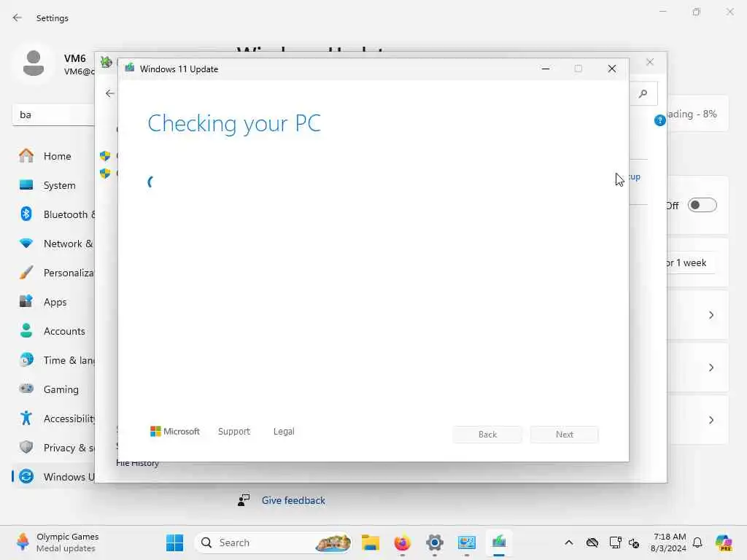This screenshot has height=560, width=747.
Task: Click second shield item in Control Panel window
Action: coord(105,174)
